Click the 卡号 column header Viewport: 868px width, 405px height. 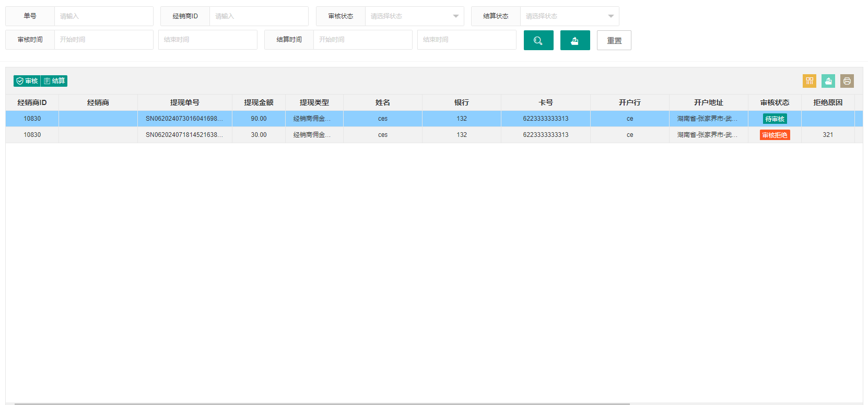click(546, 102)
